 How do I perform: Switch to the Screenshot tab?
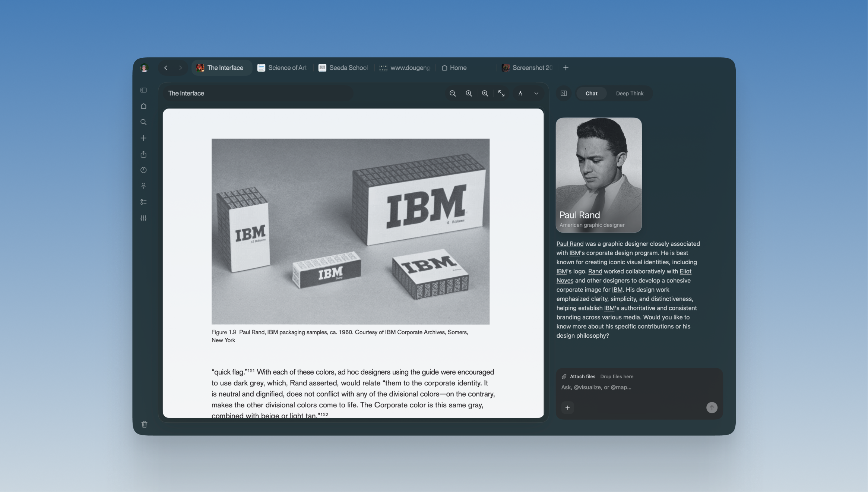click(527, 68)
